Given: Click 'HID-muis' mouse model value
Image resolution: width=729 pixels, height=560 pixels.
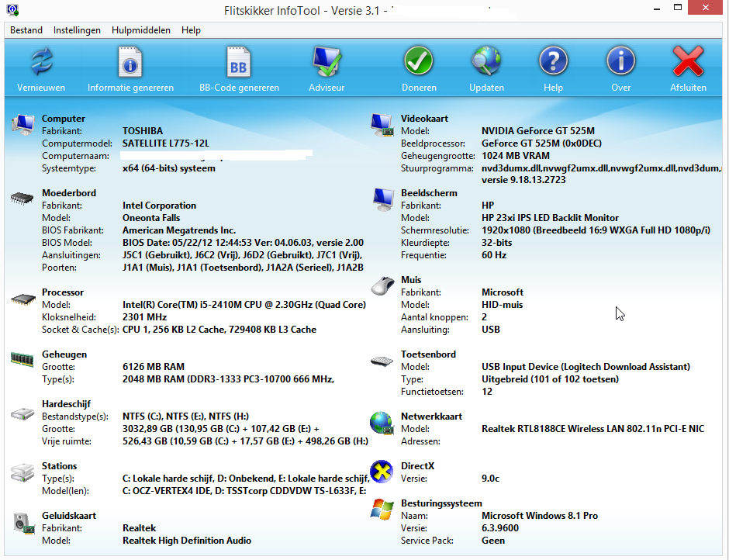Looking at the screenshot, I should tap(502, 305).
